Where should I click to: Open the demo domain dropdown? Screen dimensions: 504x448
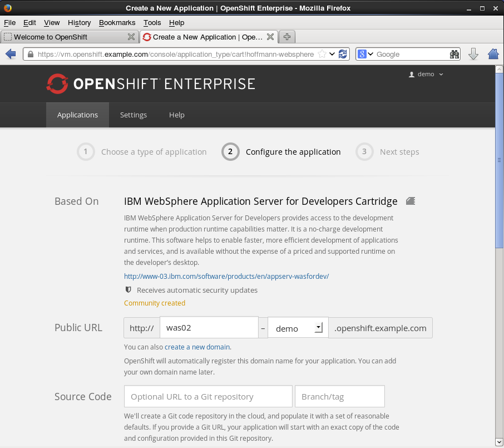tap(298, 327)
